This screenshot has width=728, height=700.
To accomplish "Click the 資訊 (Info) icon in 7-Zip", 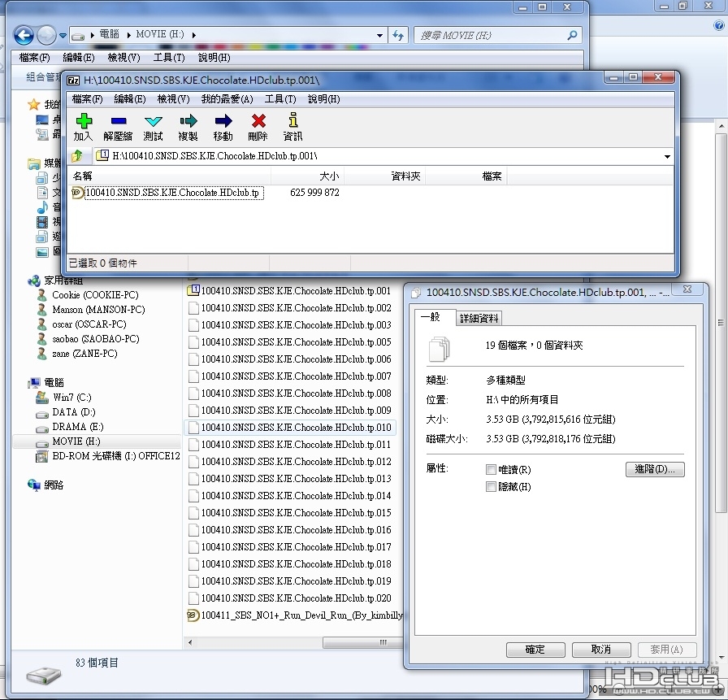I will coord(293,120).
